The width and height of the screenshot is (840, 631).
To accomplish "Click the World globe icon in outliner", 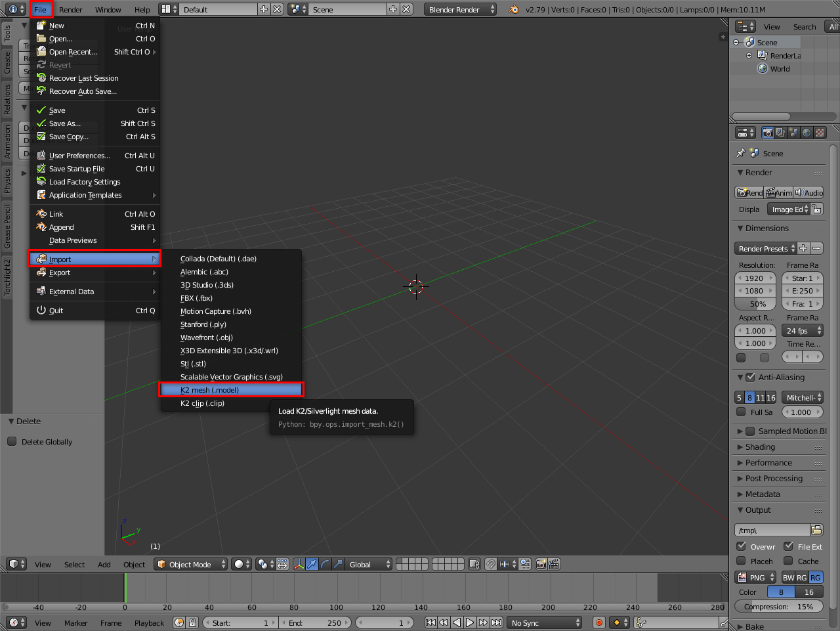I will coord(763,69).
